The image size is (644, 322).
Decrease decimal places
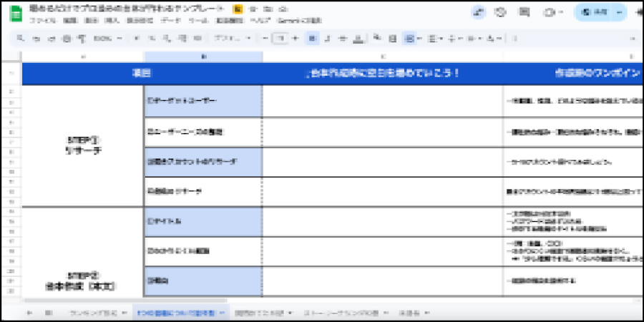click(x=167, y=38)
